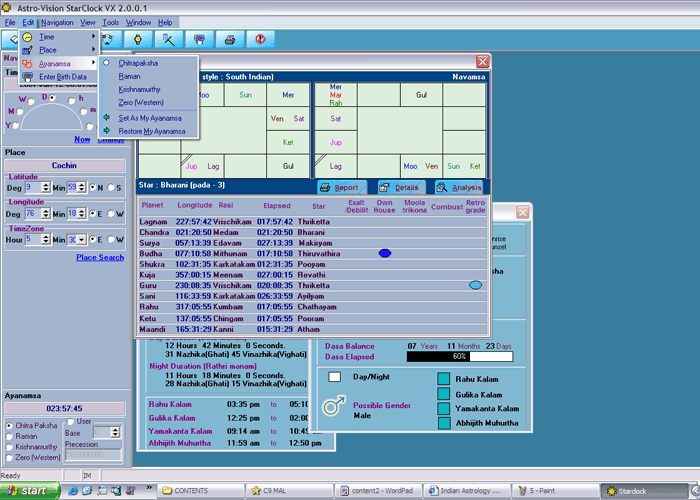Open the Window menu

click(138, 22)
